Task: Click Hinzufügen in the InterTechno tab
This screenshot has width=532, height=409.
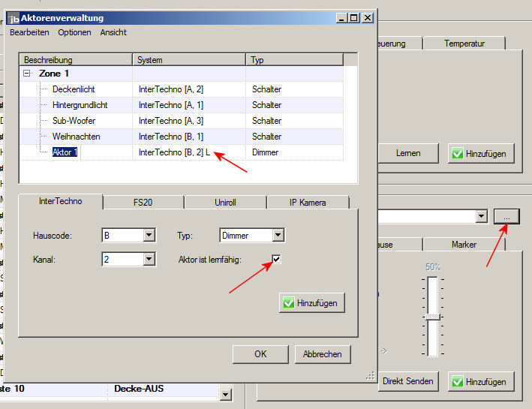Action: [311, 303]
